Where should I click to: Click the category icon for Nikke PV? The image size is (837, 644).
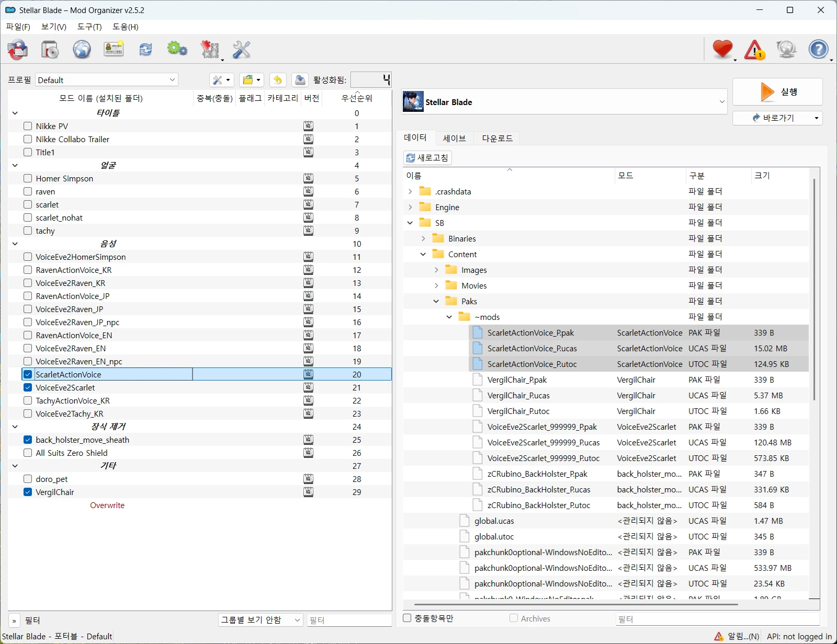[x=309, y=126]
